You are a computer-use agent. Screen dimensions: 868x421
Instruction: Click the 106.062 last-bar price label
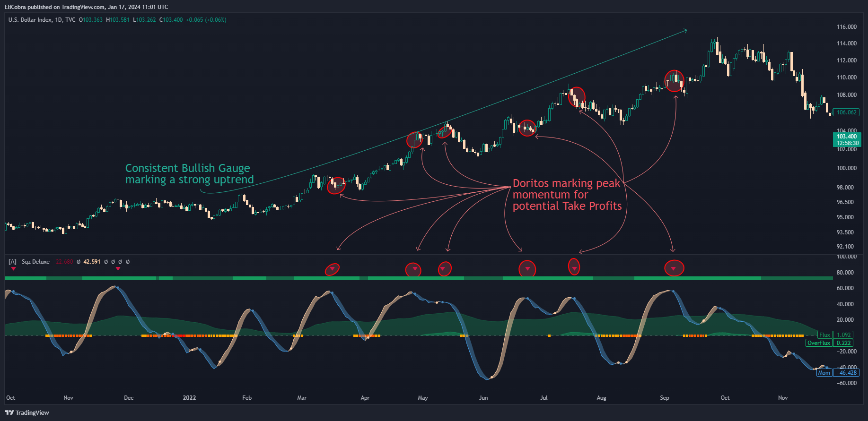pos(846,112)
